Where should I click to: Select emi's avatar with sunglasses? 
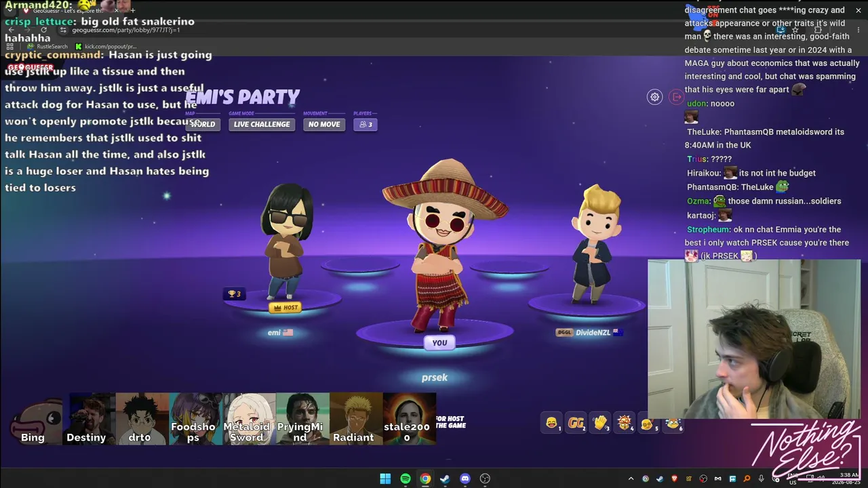(287, 241)
